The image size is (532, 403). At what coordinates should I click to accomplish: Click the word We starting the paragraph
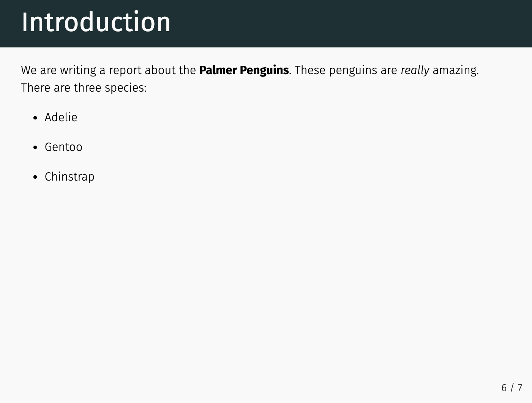28,70
